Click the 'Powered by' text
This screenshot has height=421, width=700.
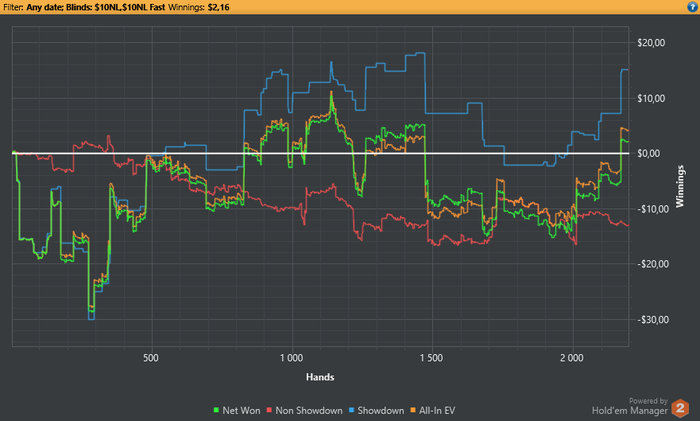click(648, 401)
